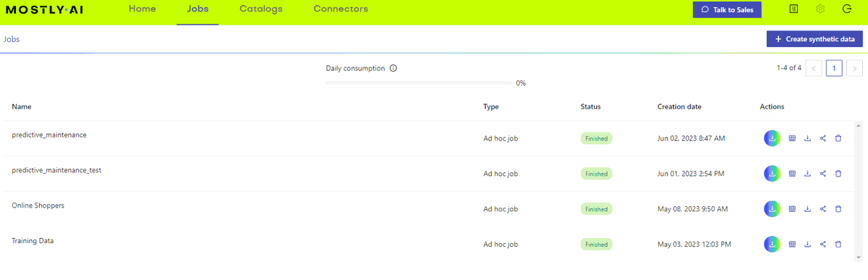Image resolution: width=868 pixels, height=280 pixels.
Task: Click plain download icon in Online Shoppers row
Action: [x=807, y=209]
